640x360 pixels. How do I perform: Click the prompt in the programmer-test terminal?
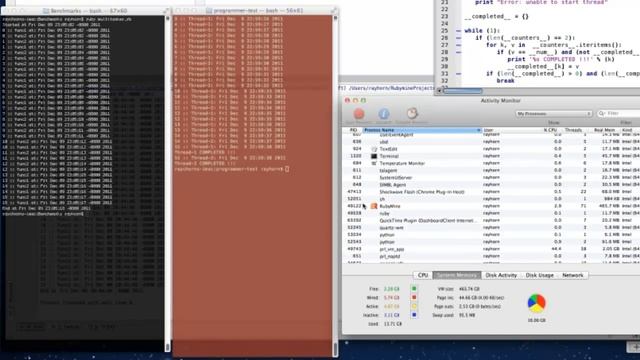231,169
